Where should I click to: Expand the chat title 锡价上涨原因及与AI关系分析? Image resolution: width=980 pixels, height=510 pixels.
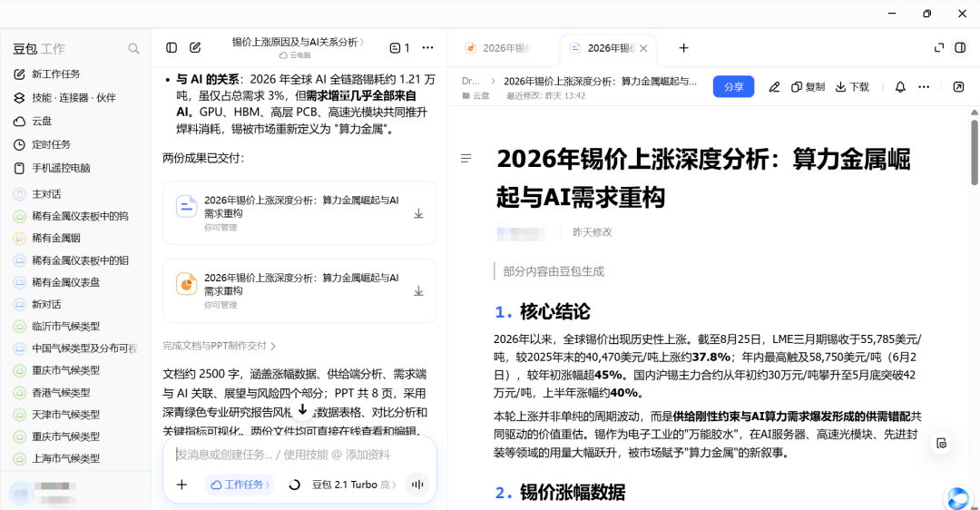pyautogui.click(x=298, y=42)
